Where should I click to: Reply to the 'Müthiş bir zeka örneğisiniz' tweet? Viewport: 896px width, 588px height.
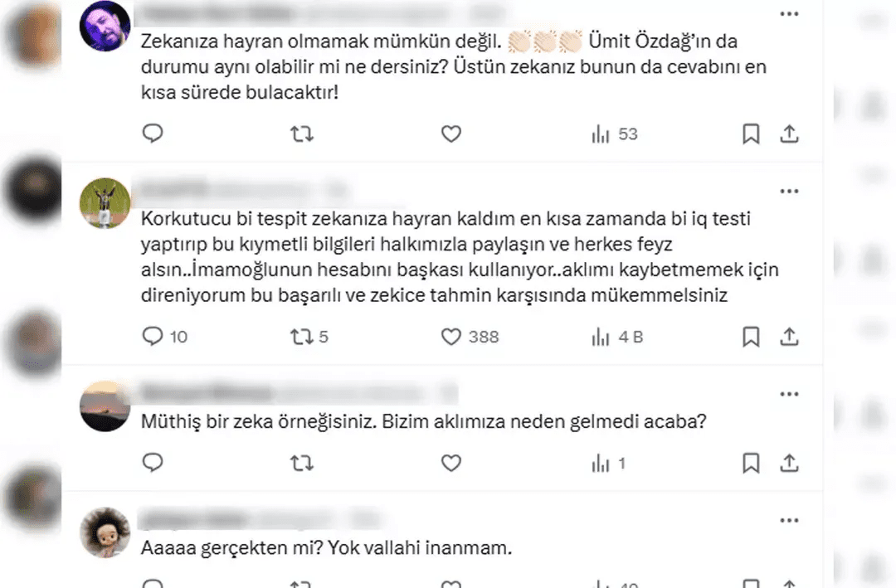153,462
